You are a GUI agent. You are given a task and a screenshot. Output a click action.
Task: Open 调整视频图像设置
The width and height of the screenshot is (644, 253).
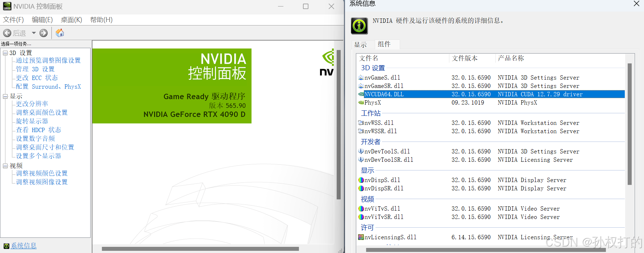tap(42, 182)
